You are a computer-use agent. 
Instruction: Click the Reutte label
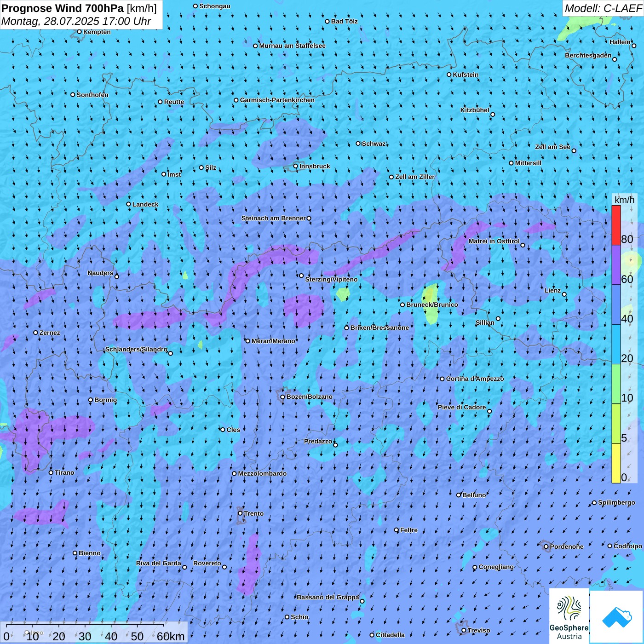point(174,102)
